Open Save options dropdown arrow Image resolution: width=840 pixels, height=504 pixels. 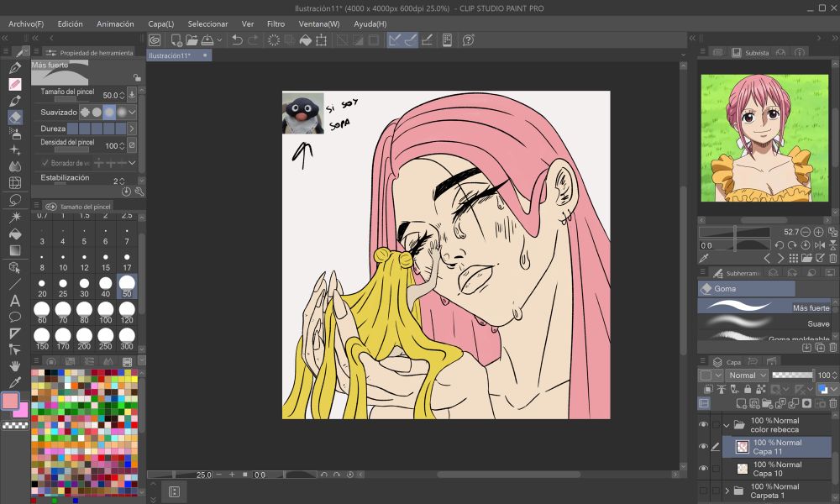(219, 40)
